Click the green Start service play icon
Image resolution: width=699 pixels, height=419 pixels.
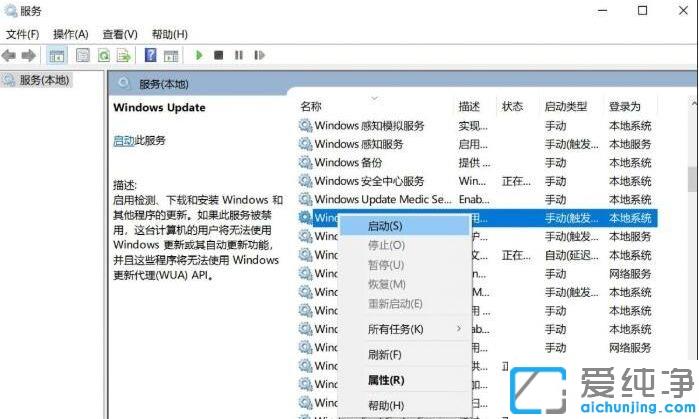click(199, 55)
